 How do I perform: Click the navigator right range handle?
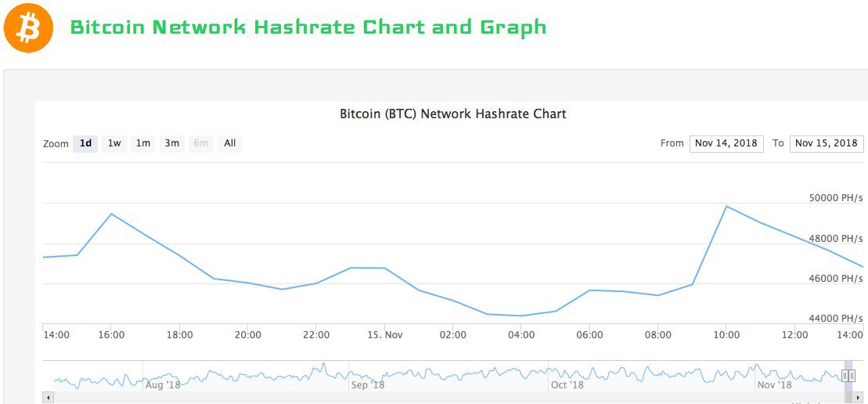coord(852,377)
